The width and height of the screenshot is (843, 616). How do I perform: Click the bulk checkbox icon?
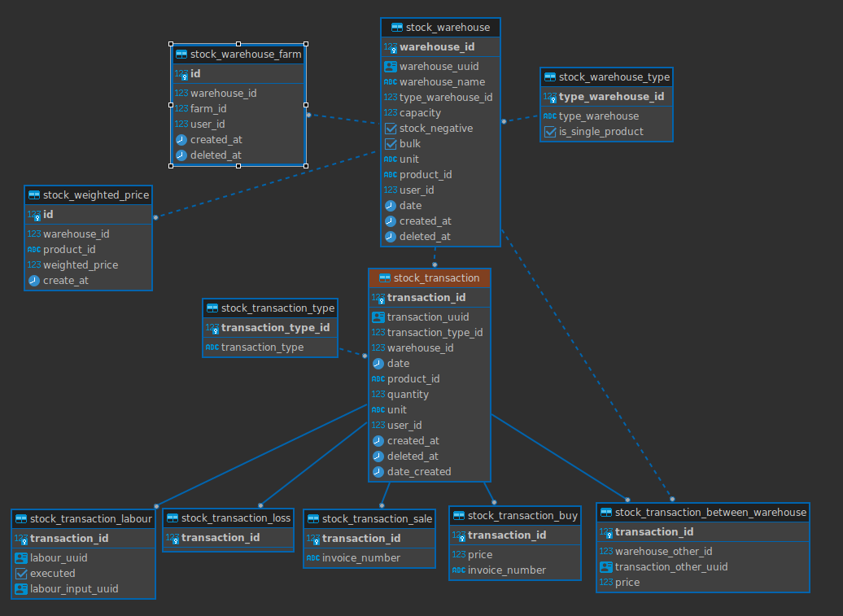(391, 144)
